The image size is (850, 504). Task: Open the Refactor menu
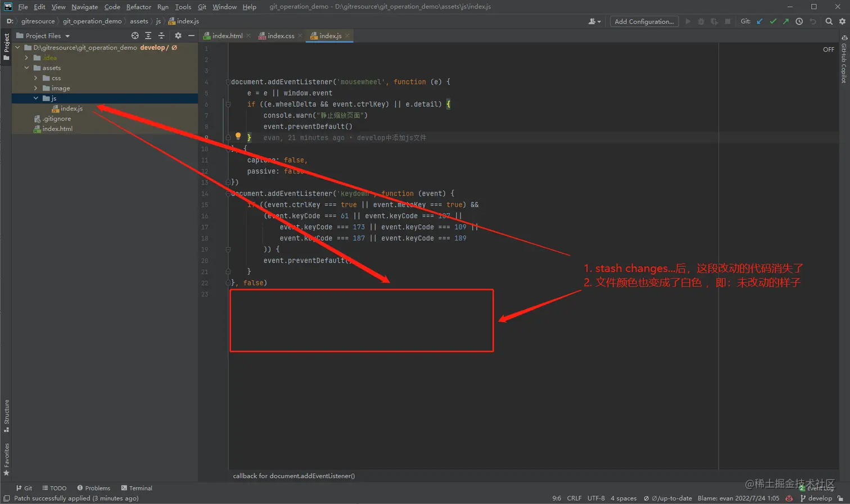click(x=138, y=7)
